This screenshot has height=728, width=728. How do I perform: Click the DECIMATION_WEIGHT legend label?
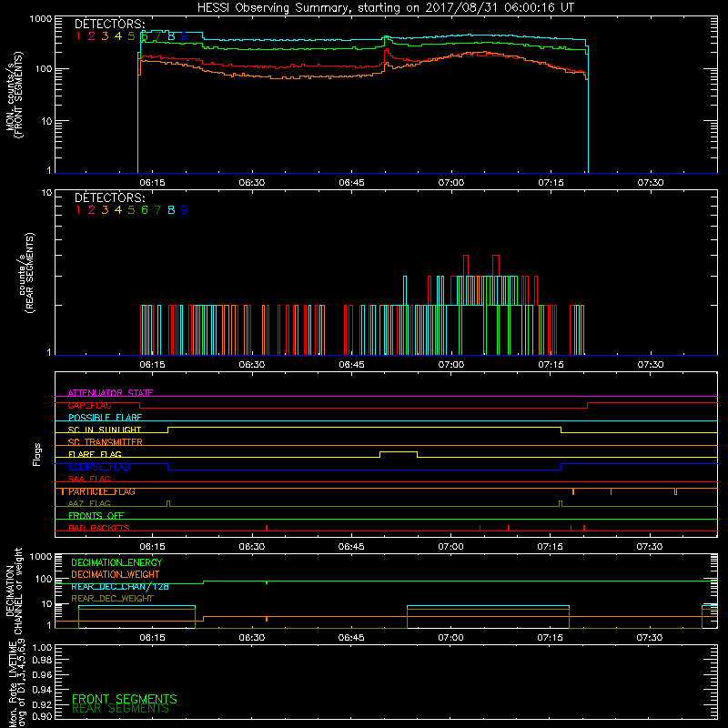(116, 575)
